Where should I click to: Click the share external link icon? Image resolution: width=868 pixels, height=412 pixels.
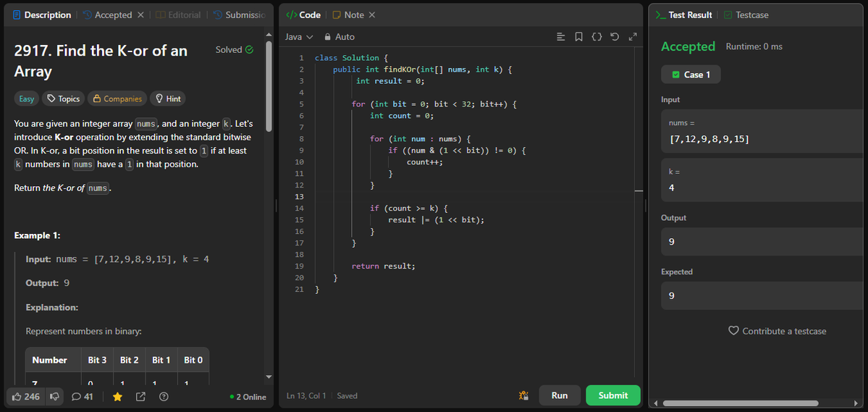(140, 397)
